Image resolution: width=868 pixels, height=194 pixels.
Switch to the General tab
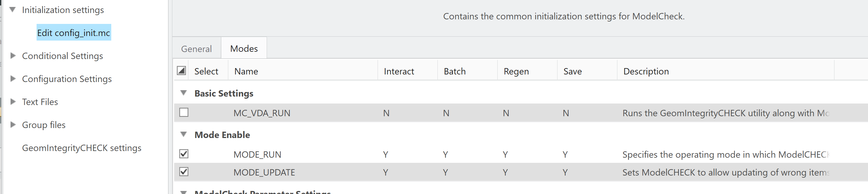coord(196,49)
